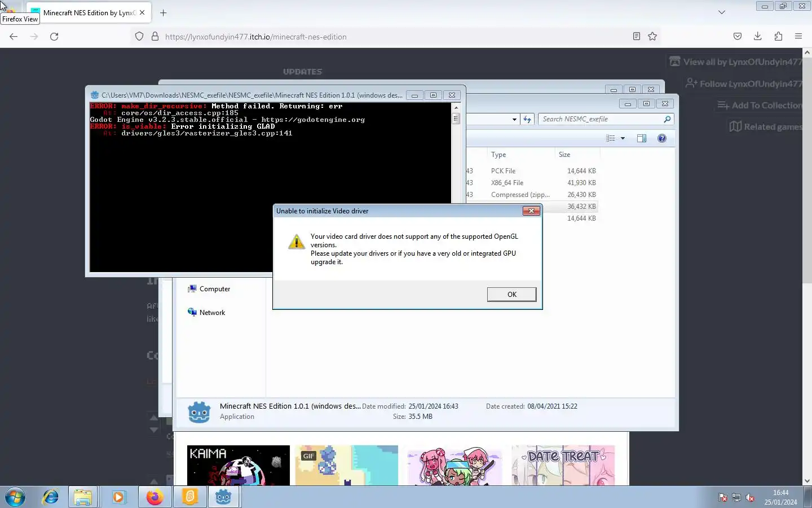Image resolution: width=812 pixels, height=508 pixels.
Task: Open the Firefox hamburger application menu
Action: [x=798, y=36]
